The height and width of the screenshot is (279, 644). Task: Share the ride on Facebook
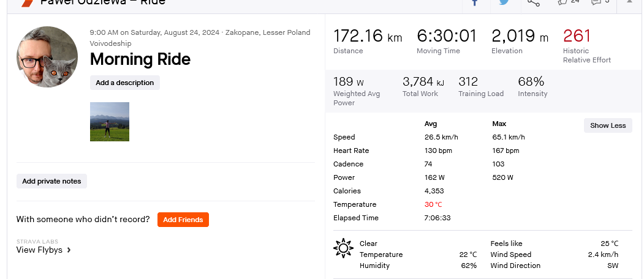[x=475, y=2]
